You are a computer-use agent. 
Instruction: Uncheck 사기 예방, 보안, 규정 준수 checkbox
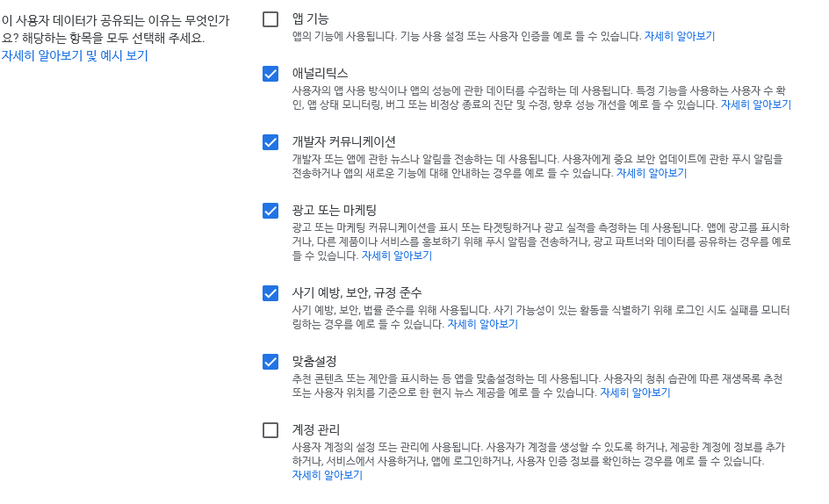270,293
